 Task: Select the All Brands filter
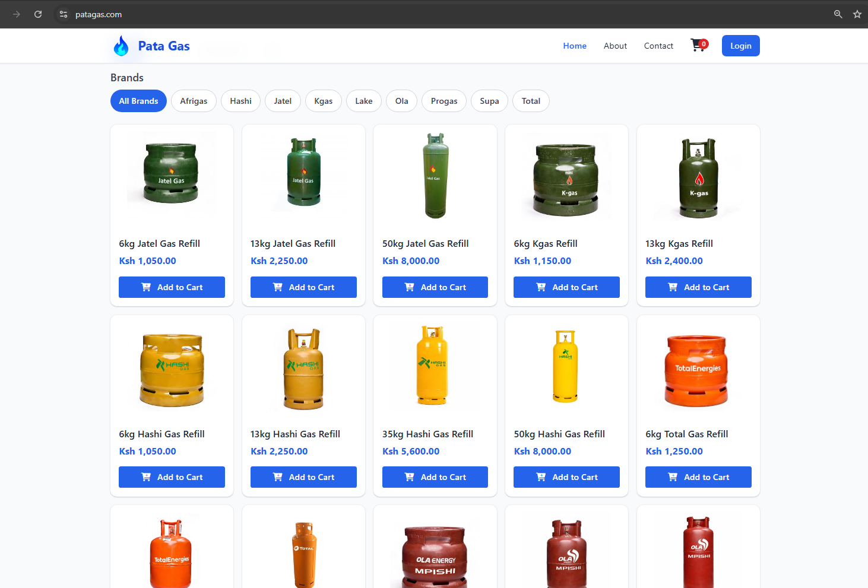pyautogui.click(x=138, y=101)
